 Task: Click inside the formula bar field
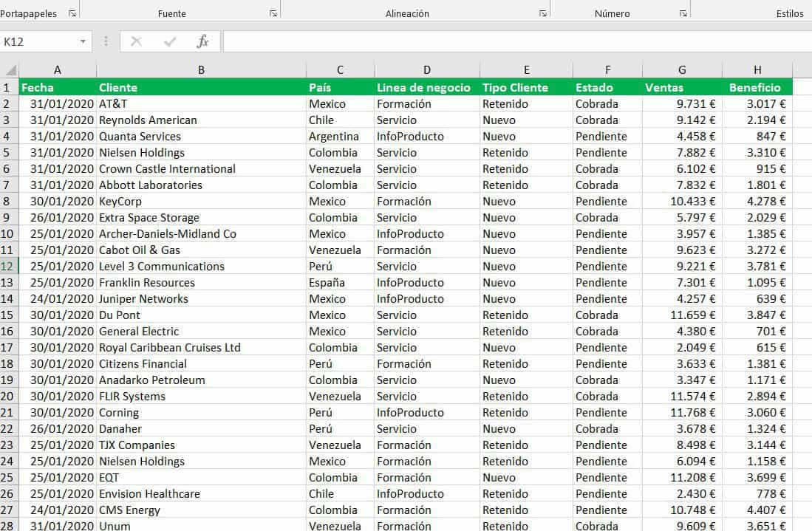click(517, 41)
